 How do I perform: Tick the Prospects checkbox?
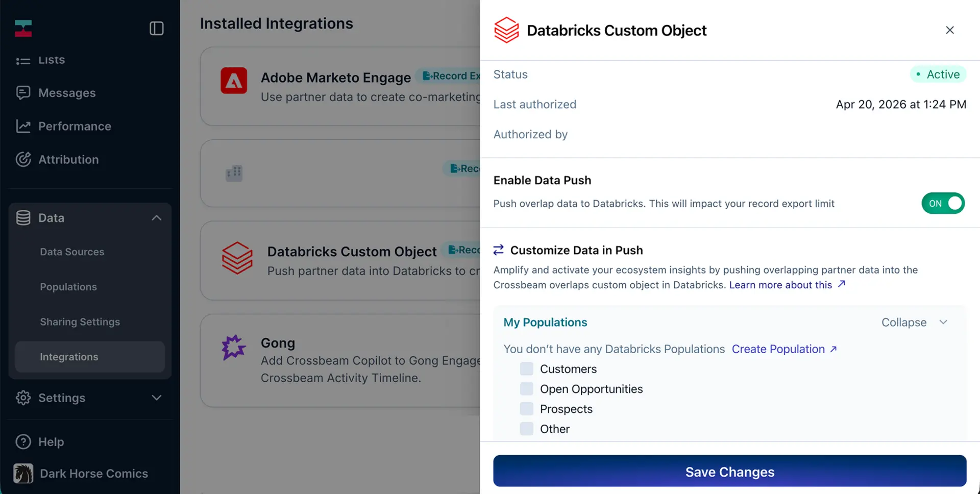pos(526,409)
